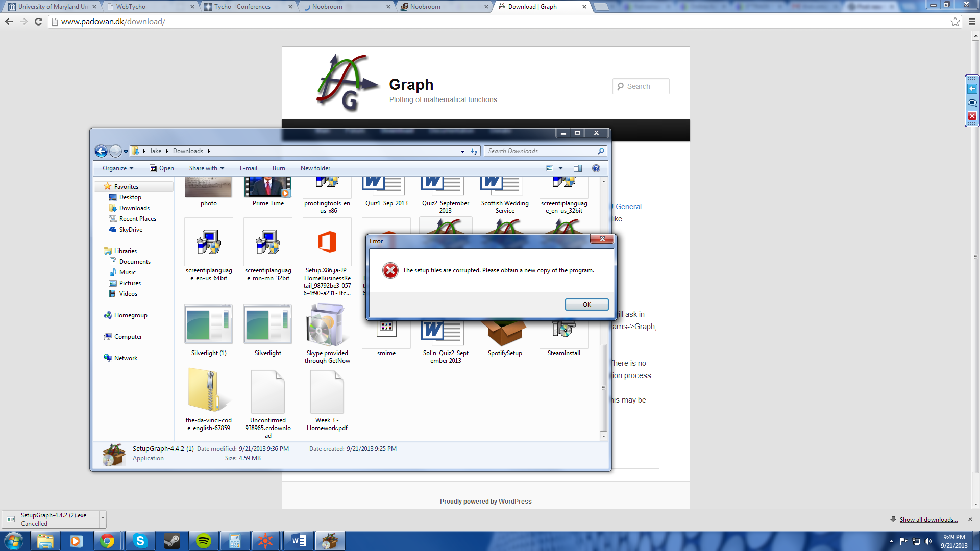980x551 pixels.
Task: Open the view options dropdown arrow
Action: point(560,168)
